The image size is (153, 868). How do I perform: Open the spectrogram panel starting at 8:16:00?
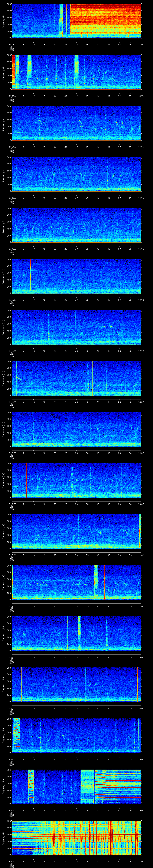coord(77,327)
